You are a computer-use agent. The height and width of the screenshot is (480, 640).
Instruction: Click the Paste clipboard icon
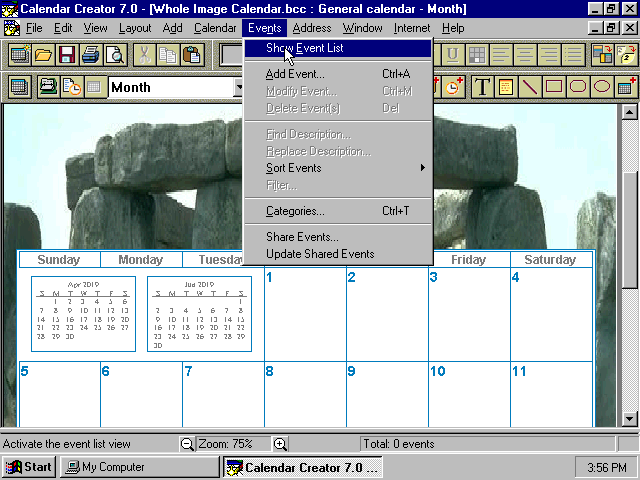191,54
